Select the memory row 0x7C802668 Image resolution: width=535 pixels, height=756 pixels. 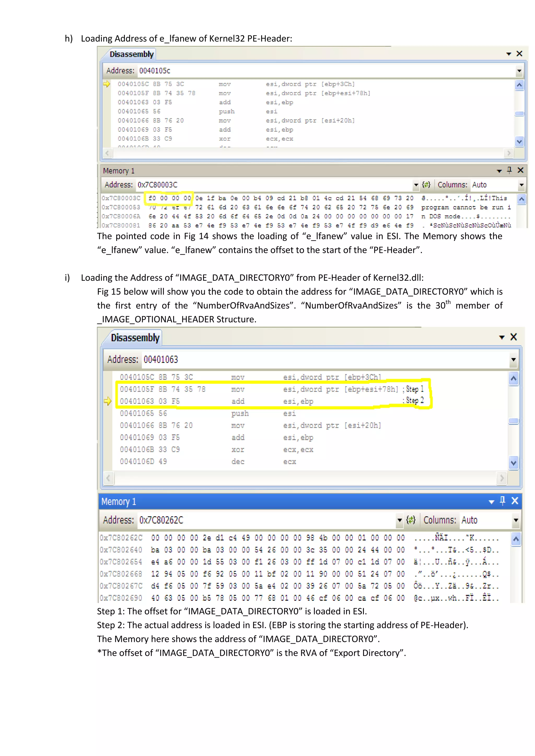299,574
